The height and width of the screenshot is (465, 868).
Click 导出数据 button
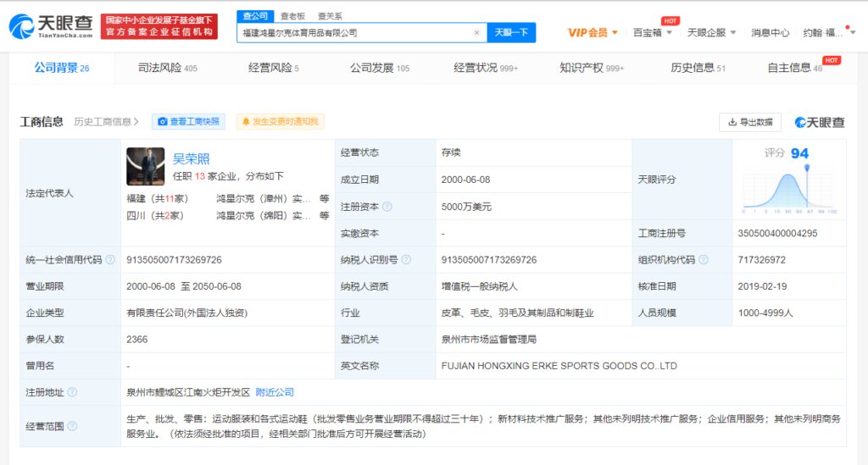click(750, 122)
